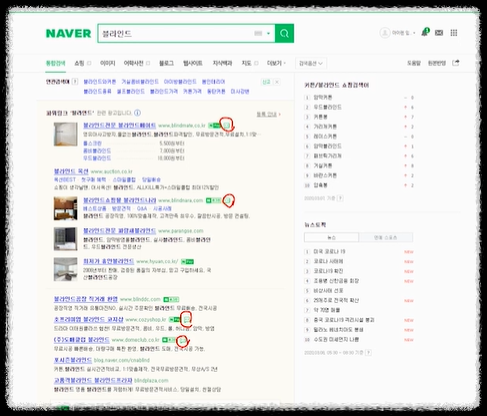Open ad title link for blindplaza.com
The image size is (487, 416).
pyautogui.click(x=93, y=380)
